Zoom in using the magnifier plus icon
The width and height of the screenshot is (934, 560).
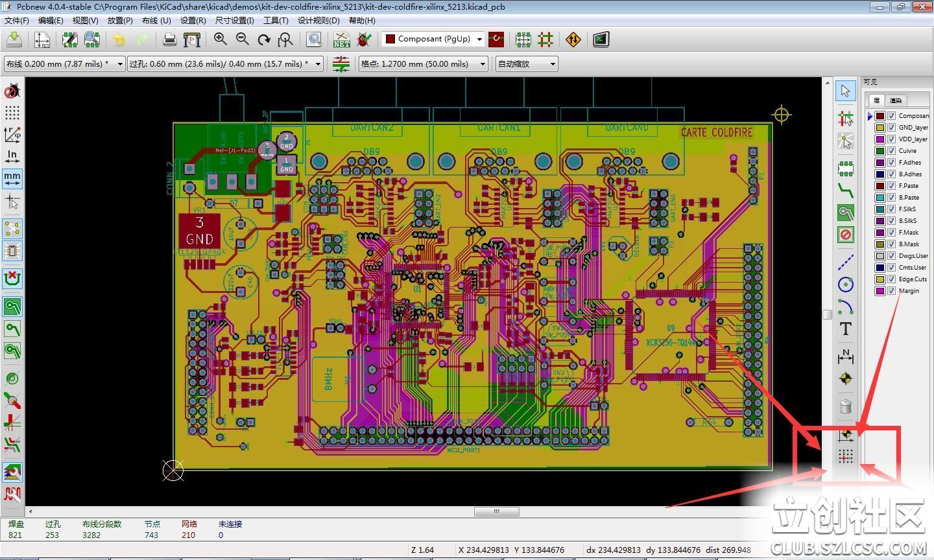point(221,40)
